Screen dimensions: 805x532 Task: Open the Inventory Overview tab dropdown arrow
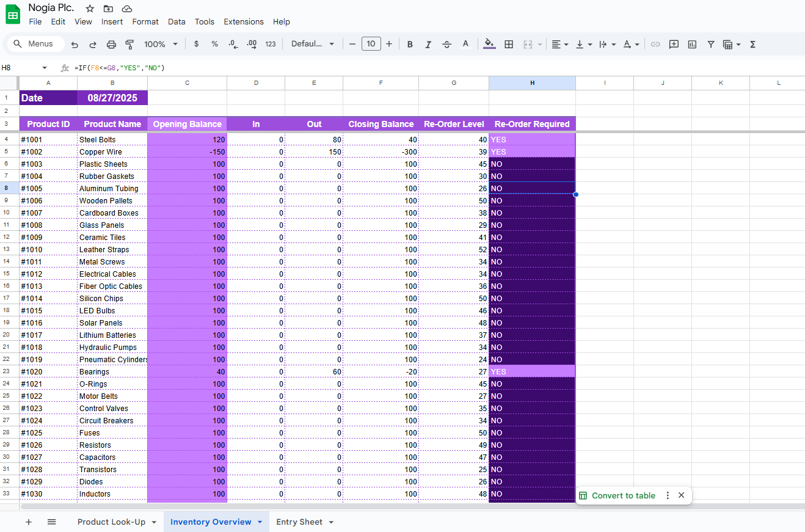pyautogui.click(x=260, y=522)
